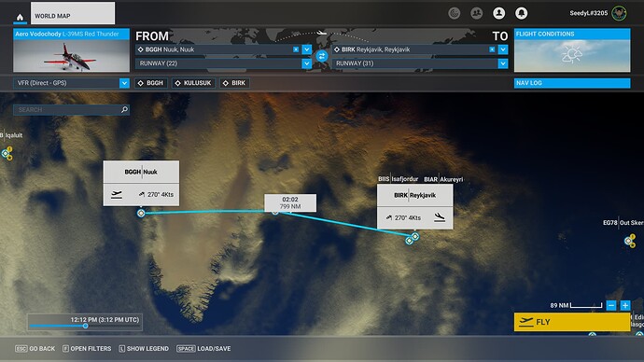Viewport: 644px width, 362px height.
Task: Select the BIRK waypoint chip
Action: coord(234,83)
